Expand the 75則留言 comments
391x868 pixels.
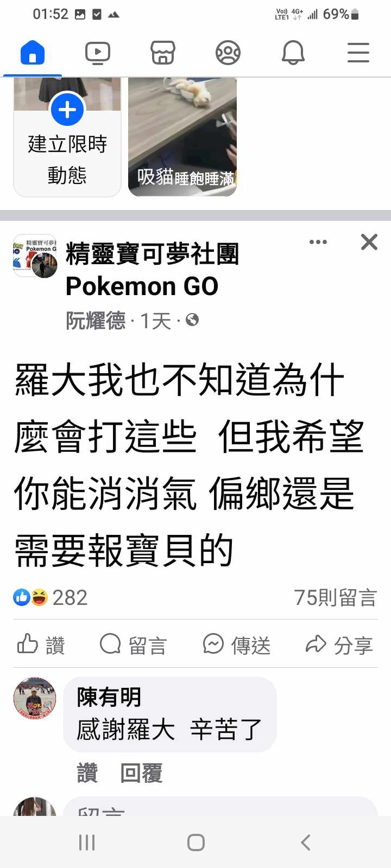coord(336,597)
